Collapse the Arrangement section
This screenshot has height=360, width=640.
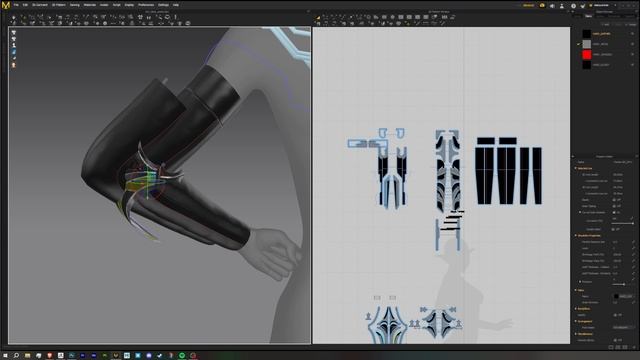pos(576,321)
